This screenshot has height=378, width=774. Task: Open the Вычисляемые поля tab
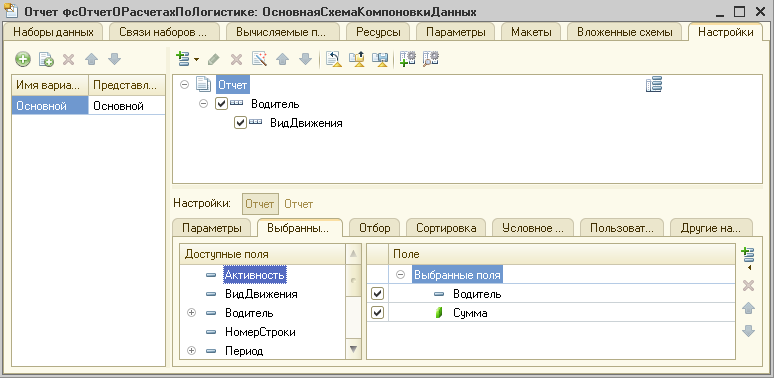tap(282, 32)
